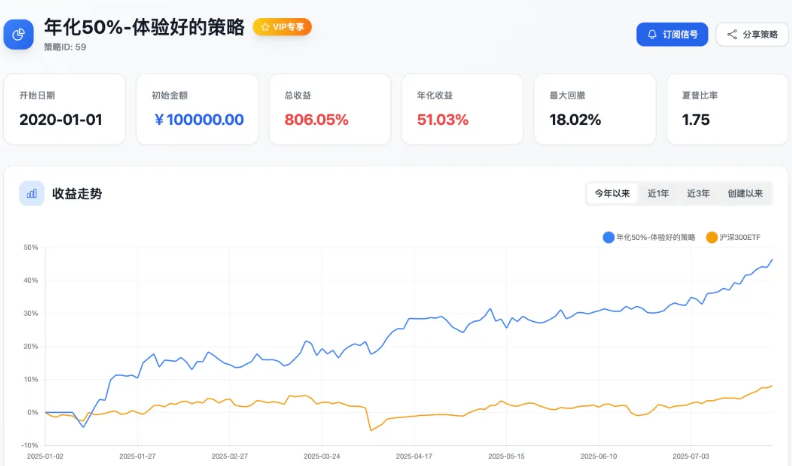Image resolution: width=792 pixels, height=466 pixels.
Task: Select the 初始金额 ￥100000.00 value
Action: tap(199, 120)
